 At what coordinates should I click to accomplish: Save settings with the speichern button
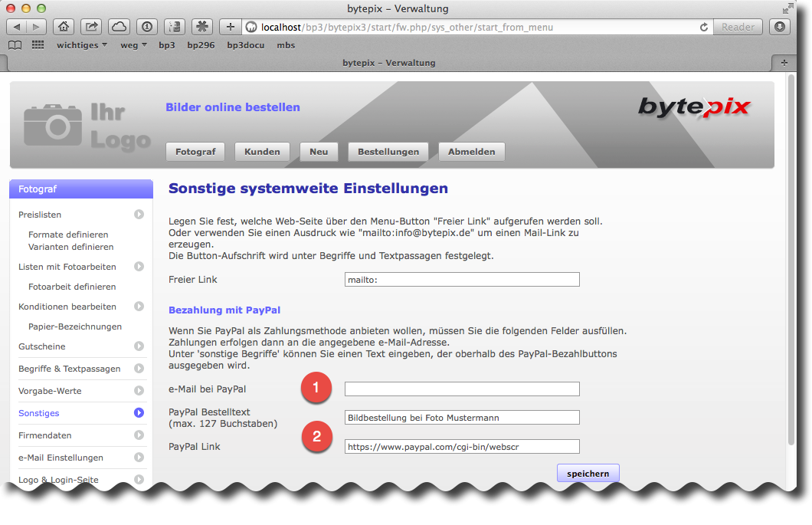click(x=588, y=473)
